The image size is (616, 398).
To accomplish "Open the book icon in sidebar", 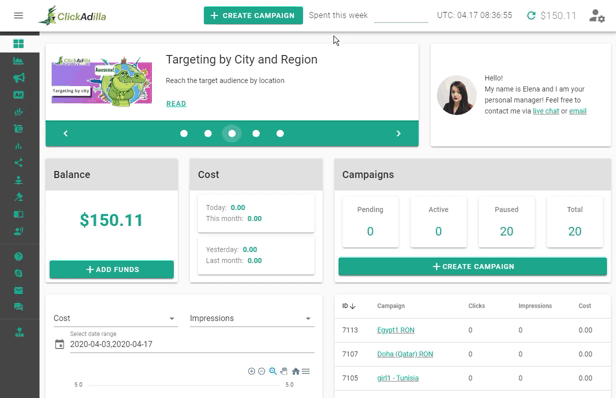I will [x=18, y=214].
